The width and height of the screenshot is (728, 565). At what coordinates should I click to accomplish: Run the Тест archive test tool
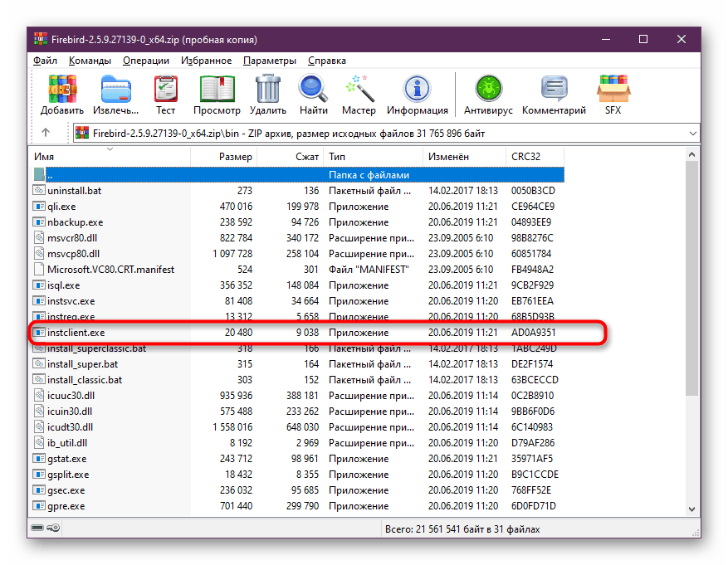point(166,89)
